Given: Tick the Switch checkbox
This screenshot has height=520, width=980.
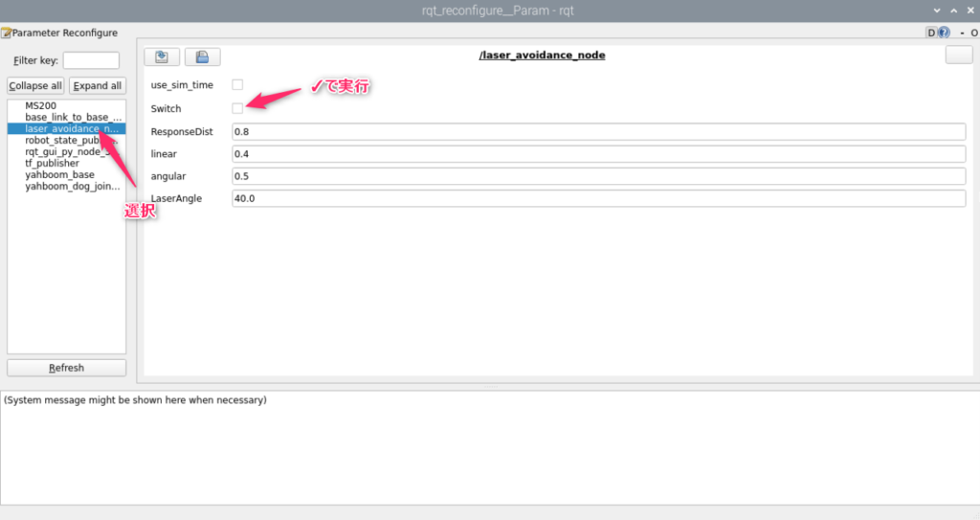Looking at the screenshot, I should pos(237,108).
